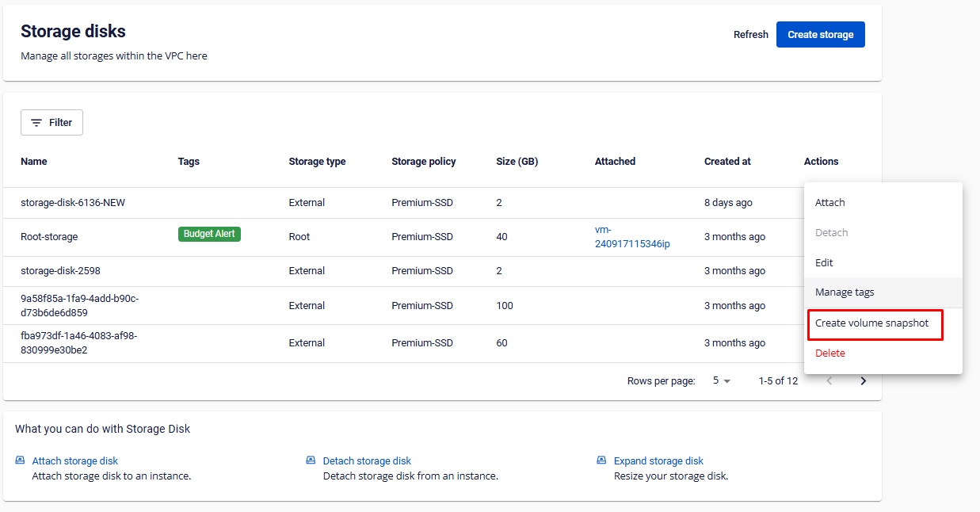Select Attach from the actions menu
Viewport: 980px width, 512px height.
[829, 203]
